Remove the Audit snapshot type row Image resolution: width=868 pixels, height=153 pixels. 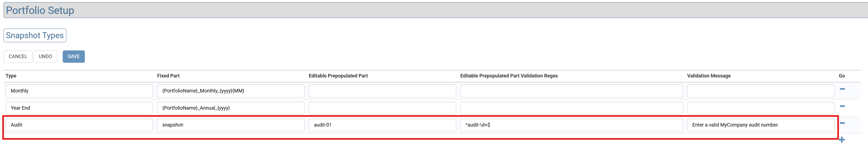(842, 123)
